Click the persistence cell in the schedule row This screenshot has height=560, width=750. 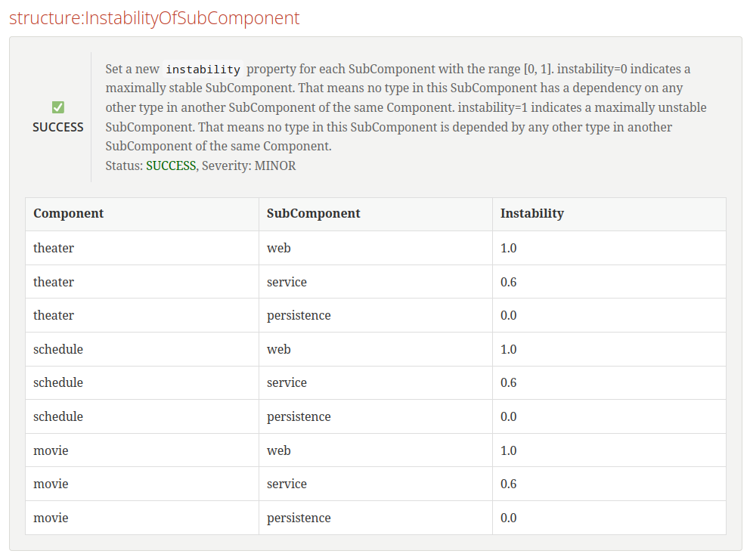[299, 416]
